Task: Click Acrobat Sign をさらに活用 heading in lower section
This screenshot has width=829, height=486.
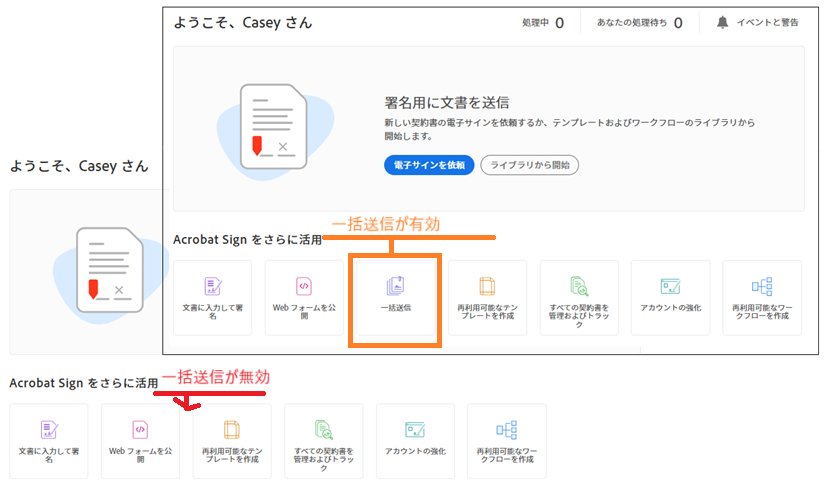Action: 84,383
